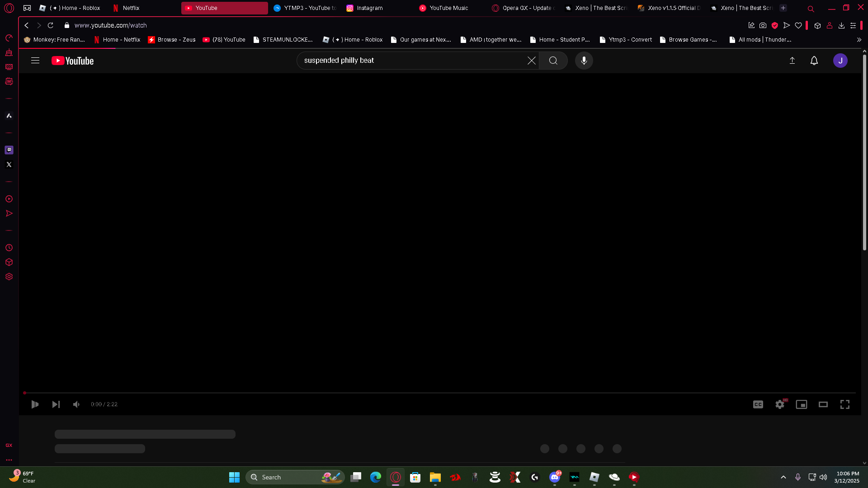Play the video
The width and height of the screenshot is (868, 488).
[35, 404]
